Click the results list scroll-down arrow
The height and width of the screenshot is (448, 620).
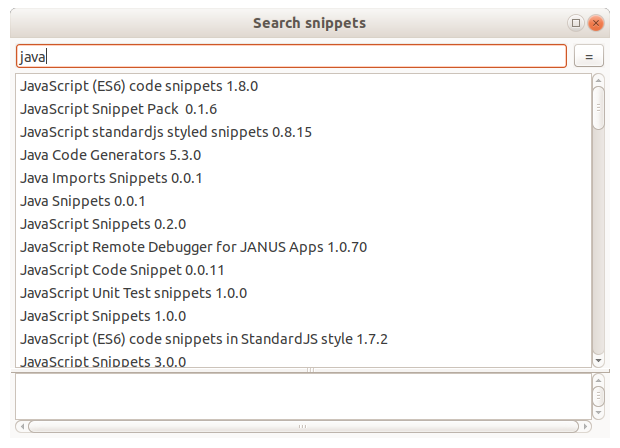click(598, 360)
